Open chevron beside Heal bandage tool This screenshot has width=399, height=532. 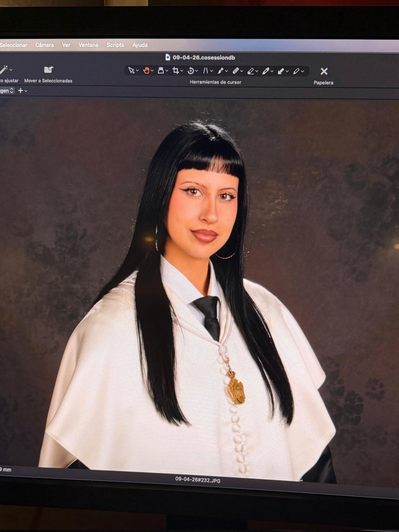(x=241, y=71)
